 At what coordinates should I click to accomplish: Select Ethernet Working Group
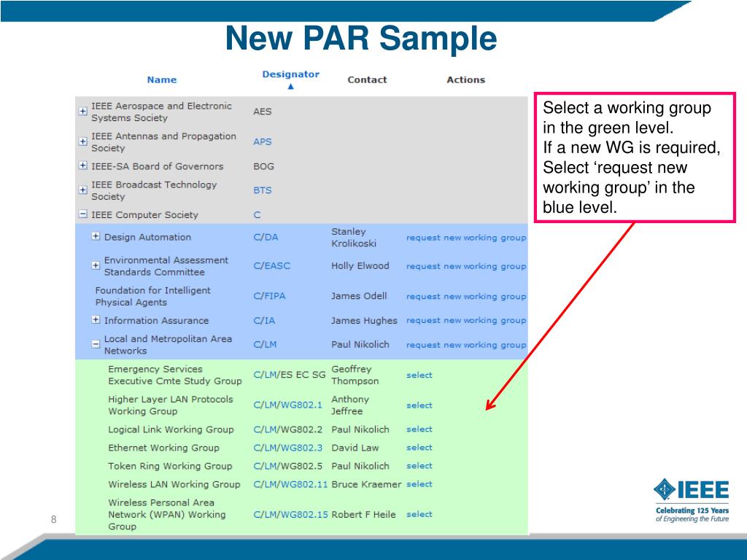point(419,448)
